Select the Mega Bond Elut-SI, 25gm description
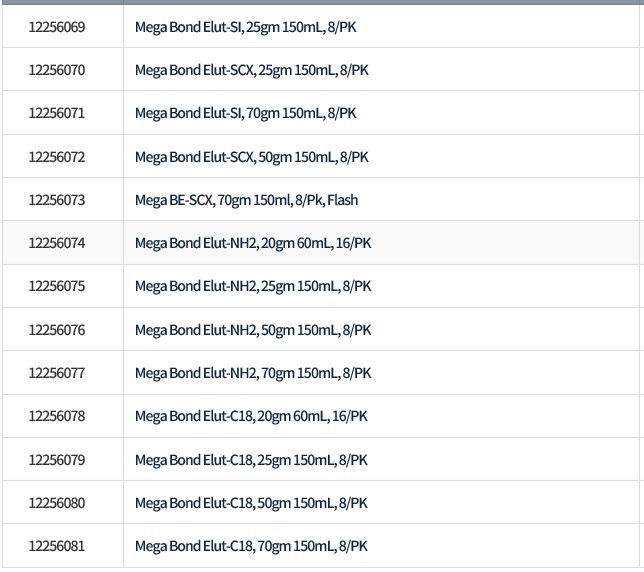The height and width of the screenshot is (572, 644). click(x=245, y=27)
